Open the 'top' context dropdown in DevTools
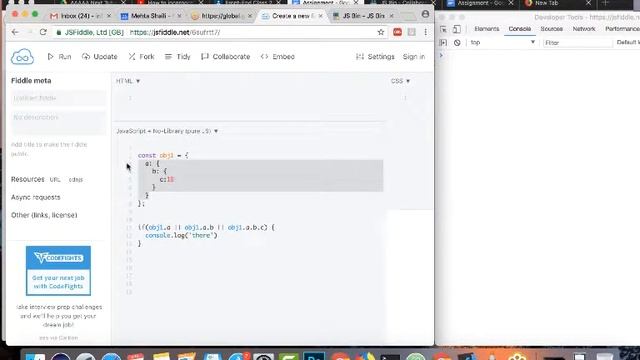640x360 pixels. [502, 42]
